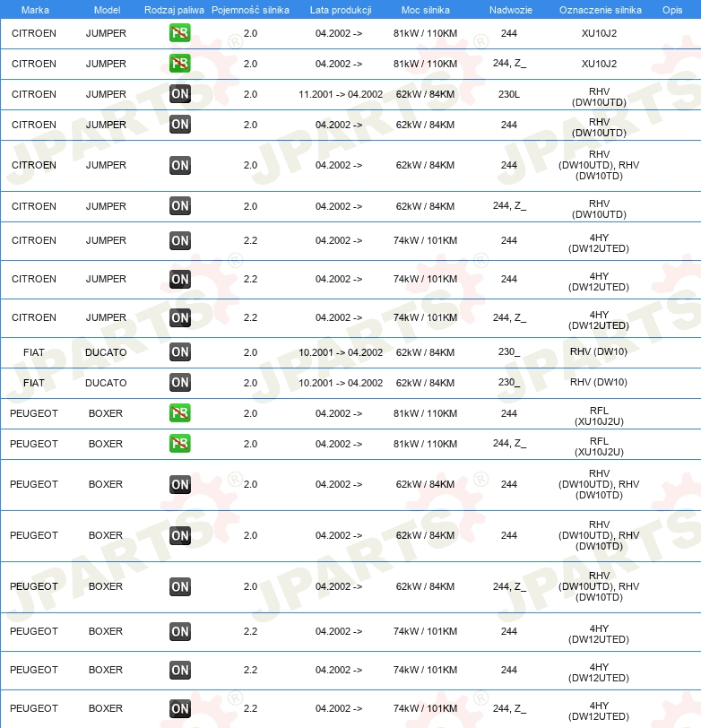Click 244, Z_ in Peugeot petrol row
Viewport: 701px width, 728px height.
pyautogui.click(x=509, y=444)
